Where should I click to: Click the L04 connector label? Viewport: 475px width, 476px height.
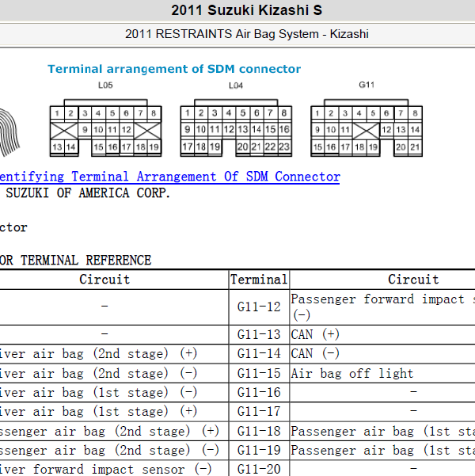point(236,86)
